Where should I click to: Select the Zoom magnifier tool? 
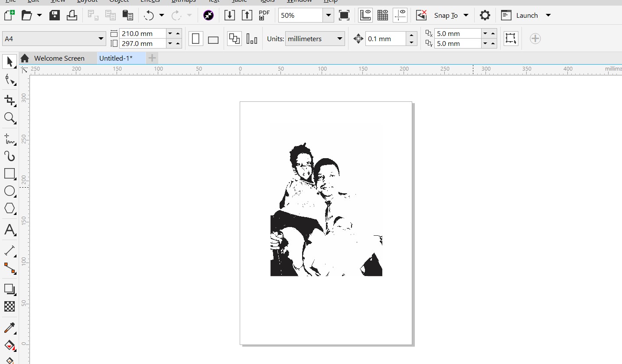[10, 118]
